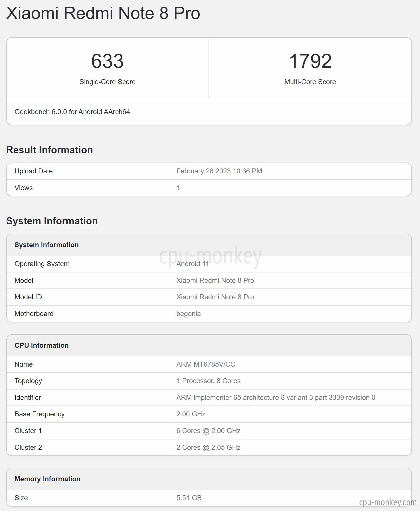Select the Model ID value Xiaomi Redmi Note 8 Pro
The height and width of the screenshot is (511, 420).
coord(215,297)
